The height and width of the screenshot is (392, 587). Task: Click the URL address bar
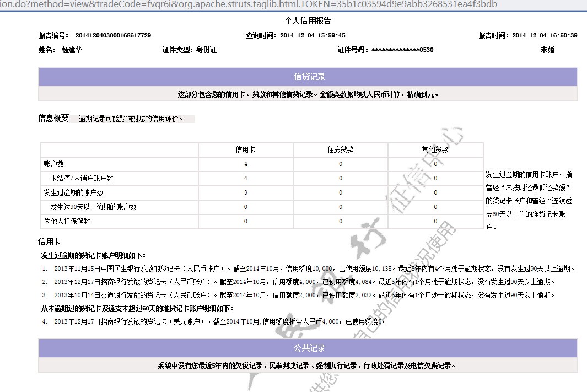248,5
